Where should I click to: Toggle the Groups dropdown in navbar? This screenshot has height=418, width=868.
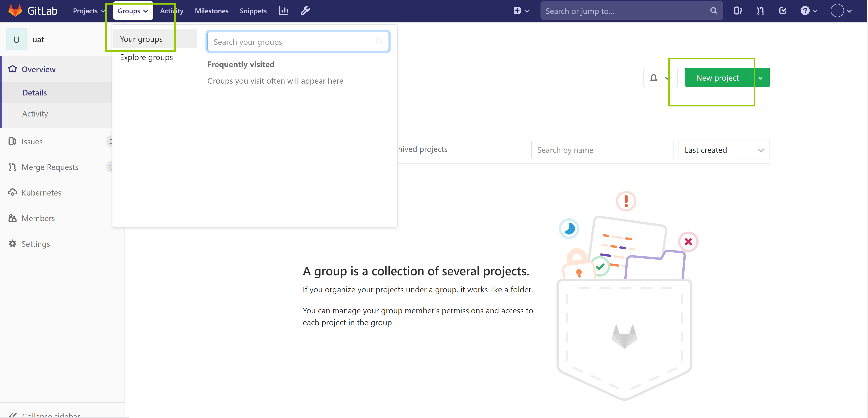tap(133, 11)
